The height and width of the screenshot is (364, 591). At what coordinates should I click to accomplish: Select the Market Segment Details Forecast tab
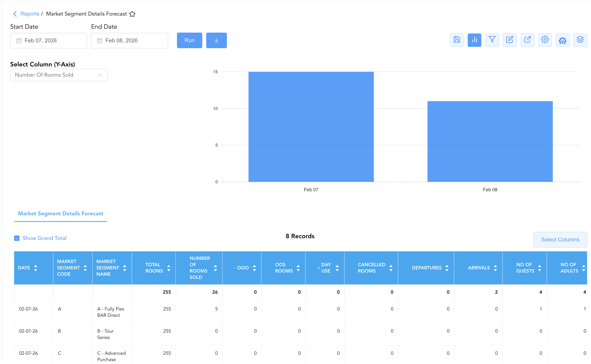tap(61, 214)
